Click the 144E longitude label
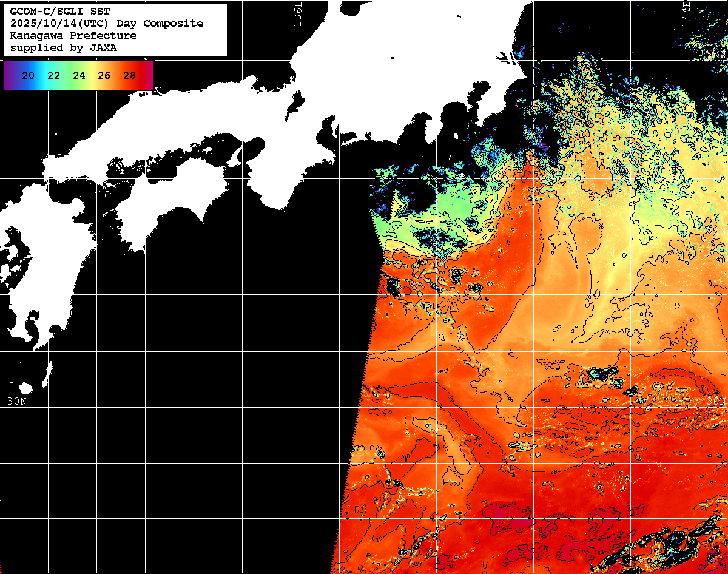 point(686,12)
